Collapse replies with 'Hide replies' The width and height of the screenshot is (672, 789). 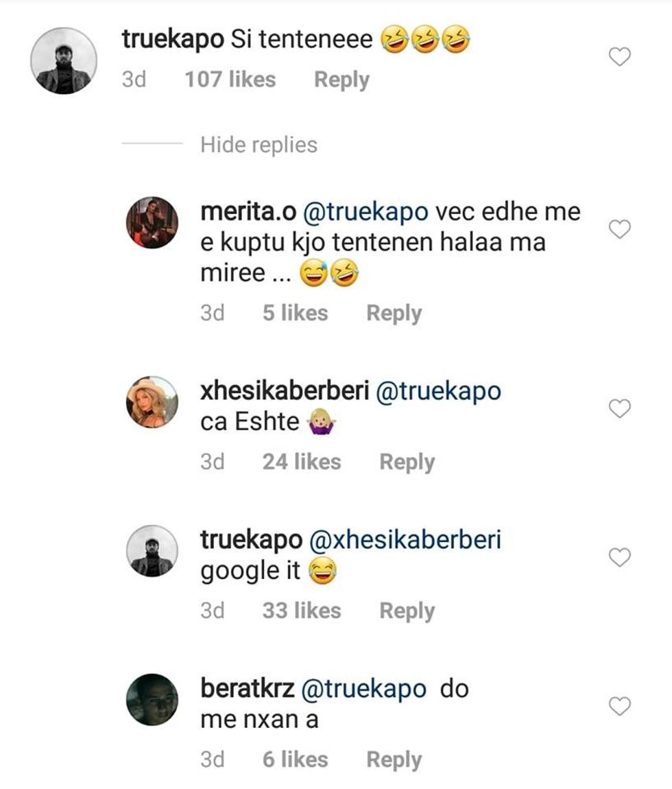257,144
